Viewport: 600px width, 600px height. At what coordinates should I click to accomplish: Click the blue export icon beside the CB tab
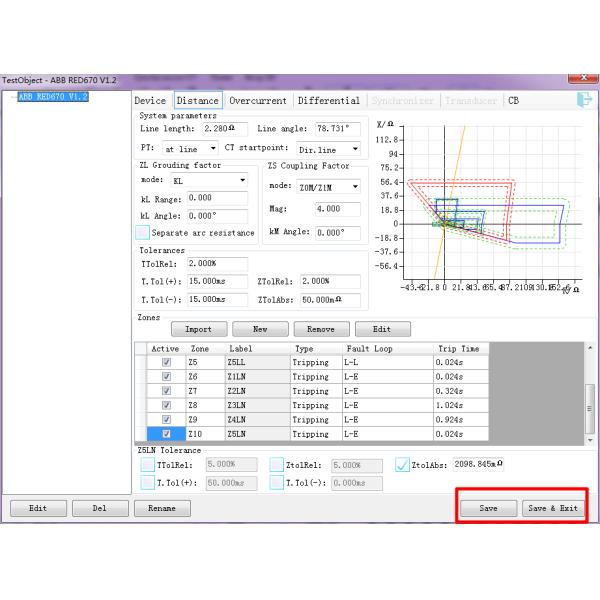coord(584,100)
